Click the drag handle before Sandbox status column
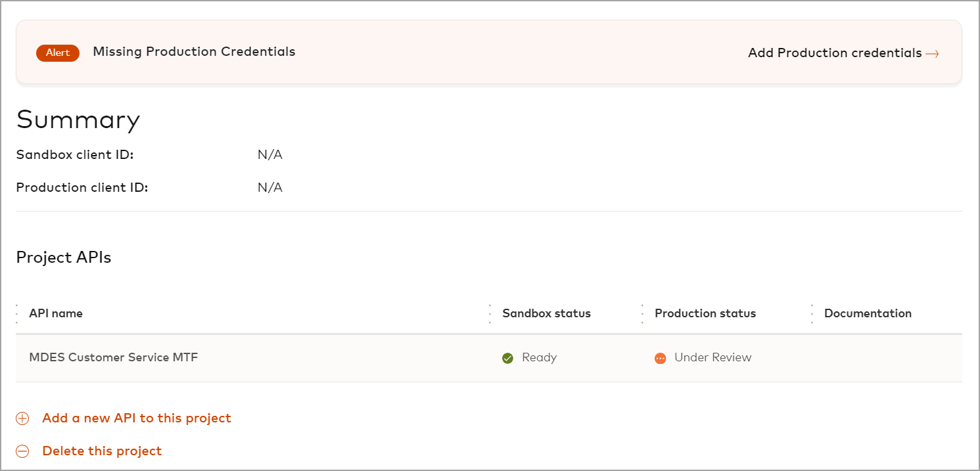 click(x=490, y=314)
